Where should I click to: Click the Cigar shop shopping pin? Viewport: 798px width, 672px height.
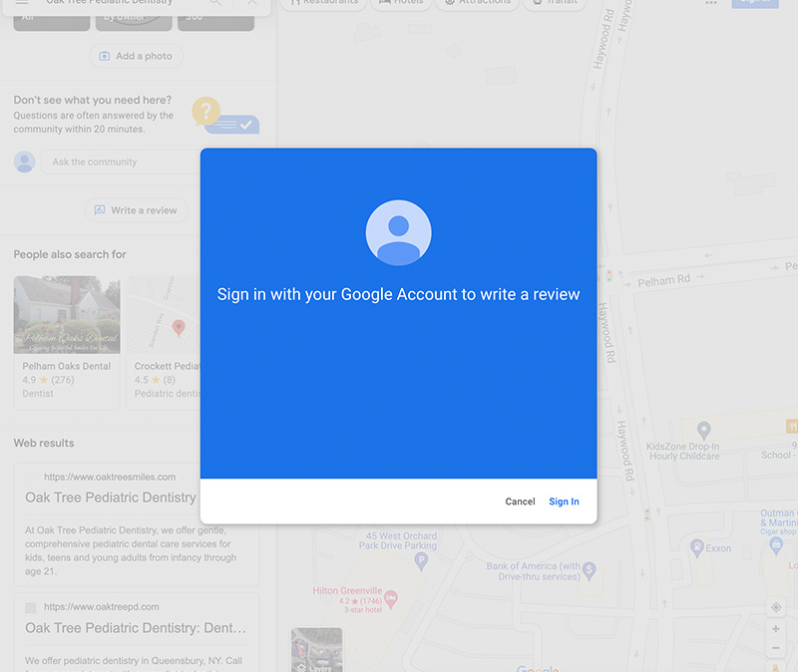coord(776,545)
